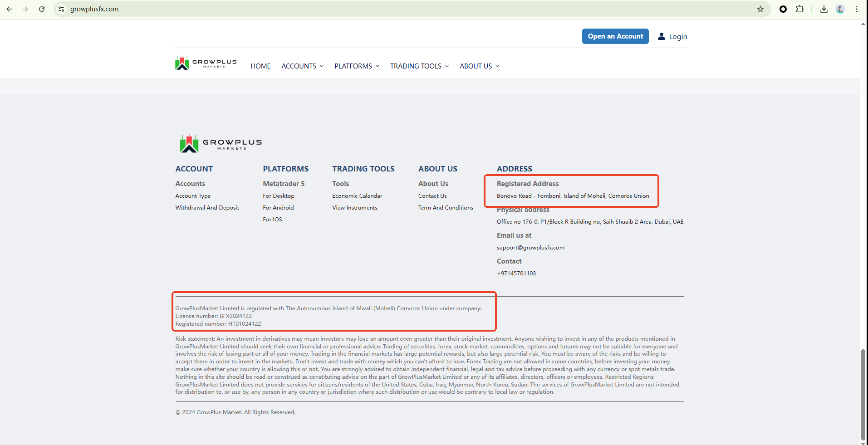
Task: Click the browser back arrow
Action: (9, 9)
